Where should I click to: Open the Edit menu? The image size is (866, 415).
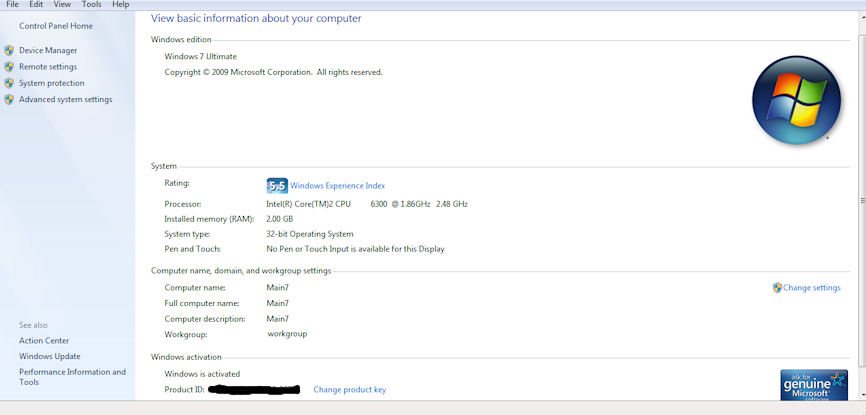[36, 4]
